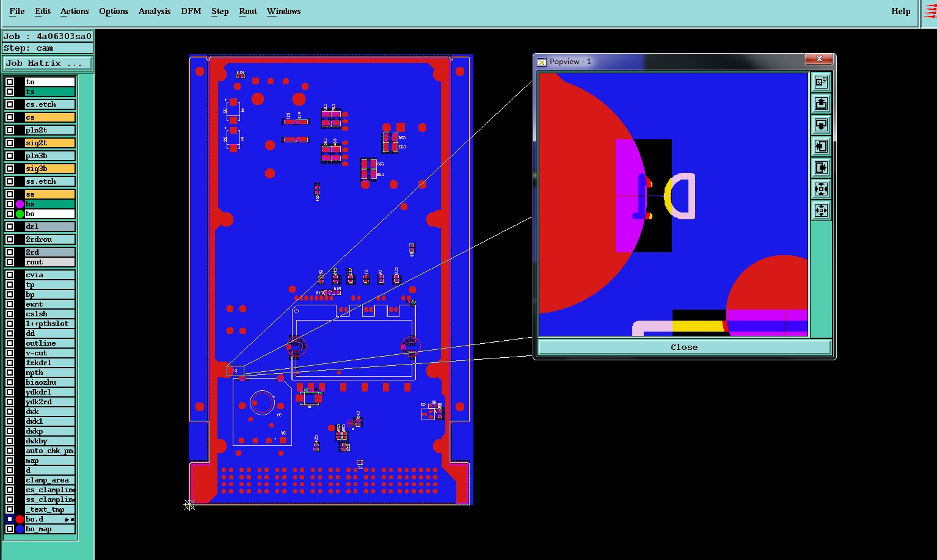Click the bo.d layer edit hand icon

click(67, 519)
